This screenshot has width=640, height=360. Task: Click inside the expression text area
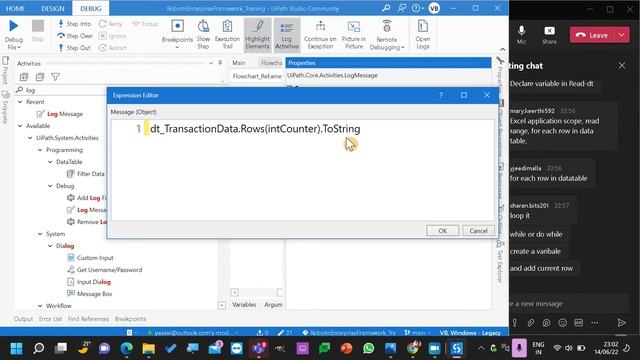coord(302,170)
